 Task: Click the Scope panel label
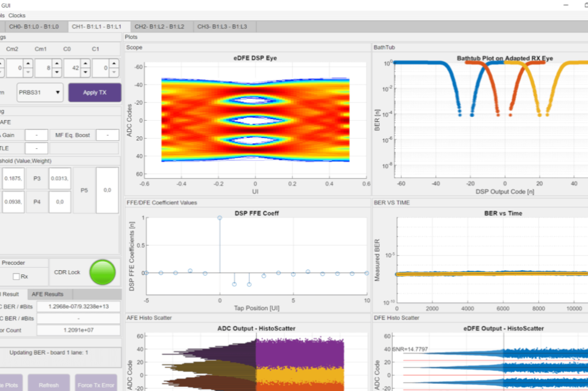coord(135,48)
